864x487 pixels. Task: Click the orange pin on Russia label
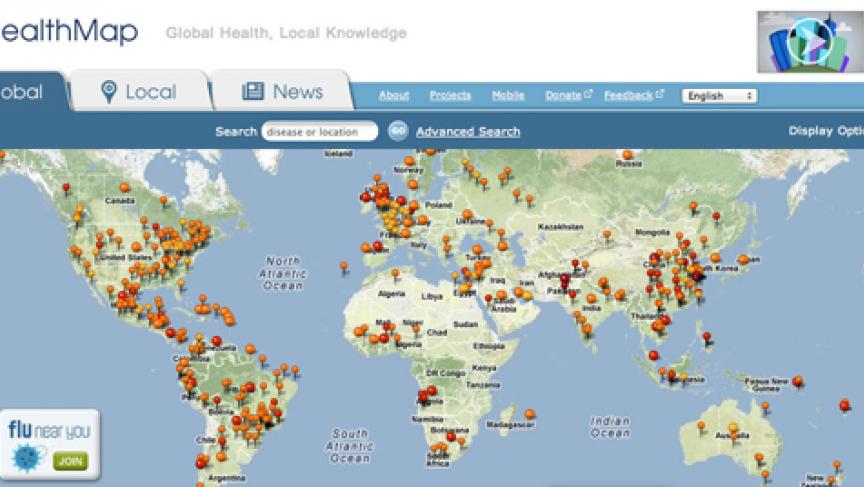(x=627, y=156)
